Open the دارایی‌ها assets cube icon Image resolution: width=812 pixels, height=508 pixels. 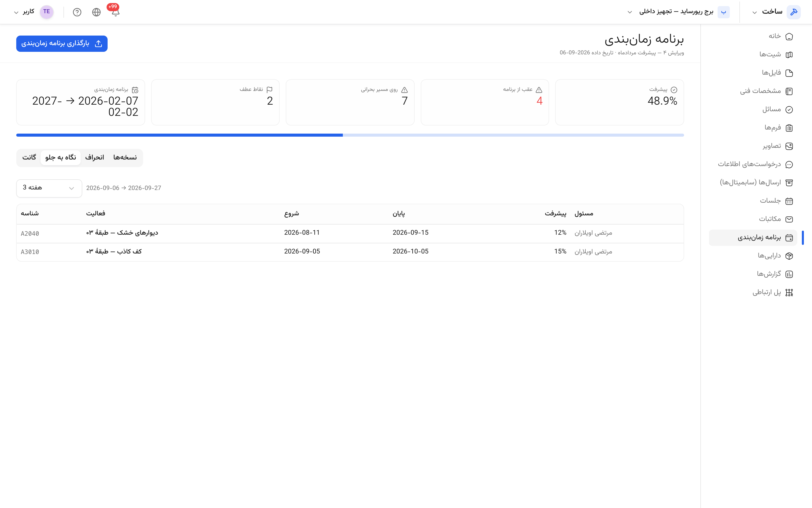tap(789, 256)
